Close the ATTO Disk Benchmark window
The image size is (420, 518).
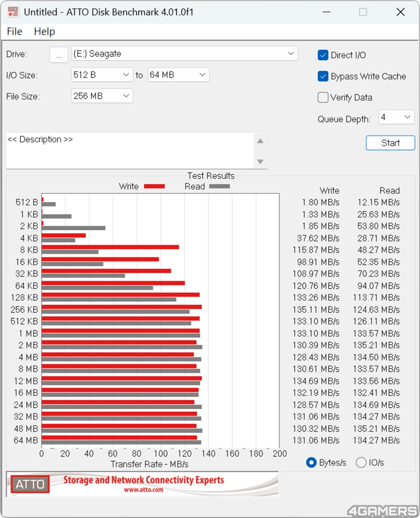[x=401, y=12]
